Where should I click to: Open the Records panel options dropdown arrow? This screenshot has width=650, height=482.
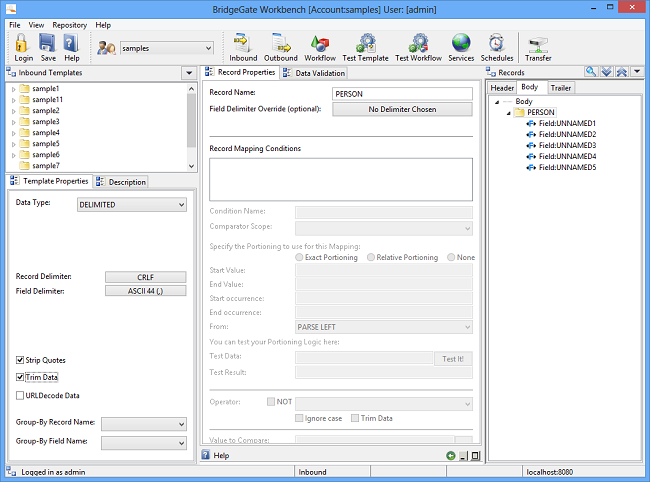click(637, 72)
